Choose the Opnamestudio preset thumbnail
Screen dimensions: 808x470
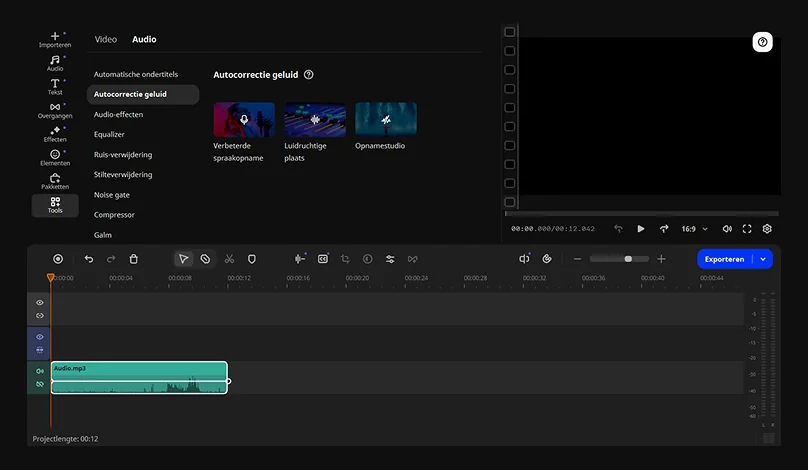386,120
